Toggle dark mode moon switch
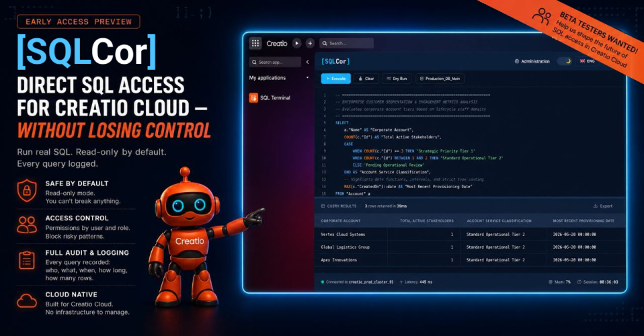 coord(565,61)
